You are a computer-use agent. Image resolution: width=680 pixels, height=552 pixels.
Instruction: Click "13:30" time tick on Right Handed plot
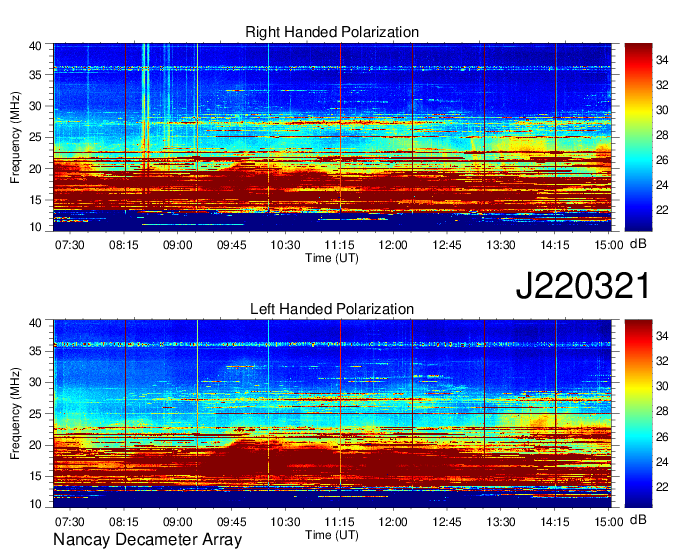coord(501,245)
